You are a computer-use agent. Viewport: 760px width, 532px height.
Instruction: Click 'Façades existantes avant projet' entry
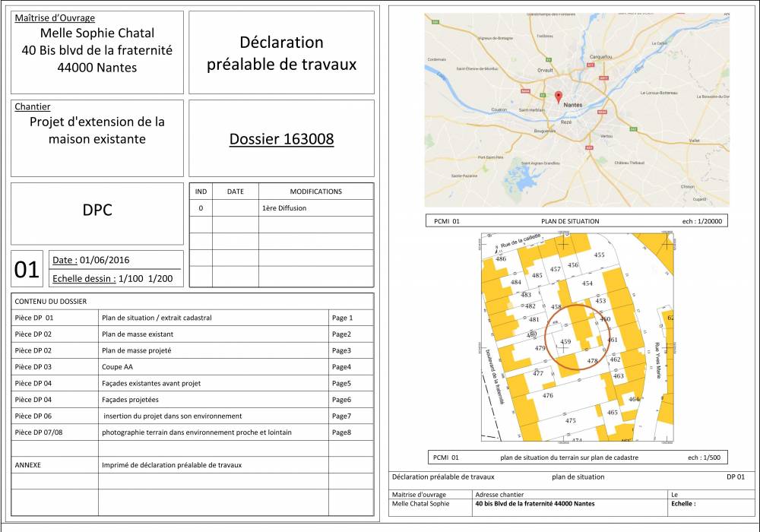pos(151,383)
